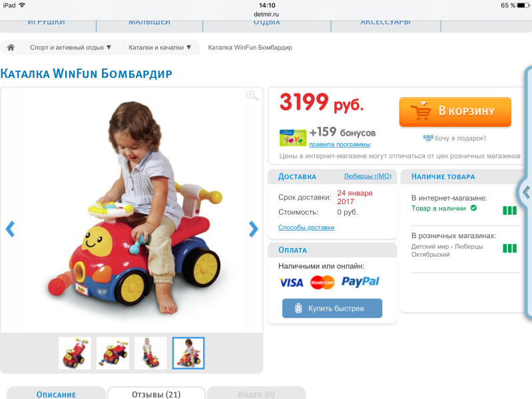Click the VISA payment logo
Viewport: 532px width, 399px height.
point(291,283)
